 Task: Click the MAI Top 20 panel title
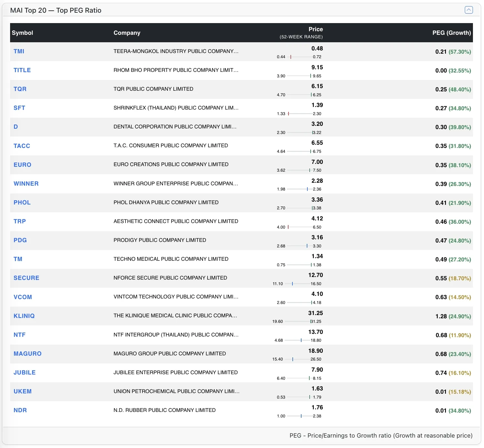pyautogui.click(x=56, y=10)
